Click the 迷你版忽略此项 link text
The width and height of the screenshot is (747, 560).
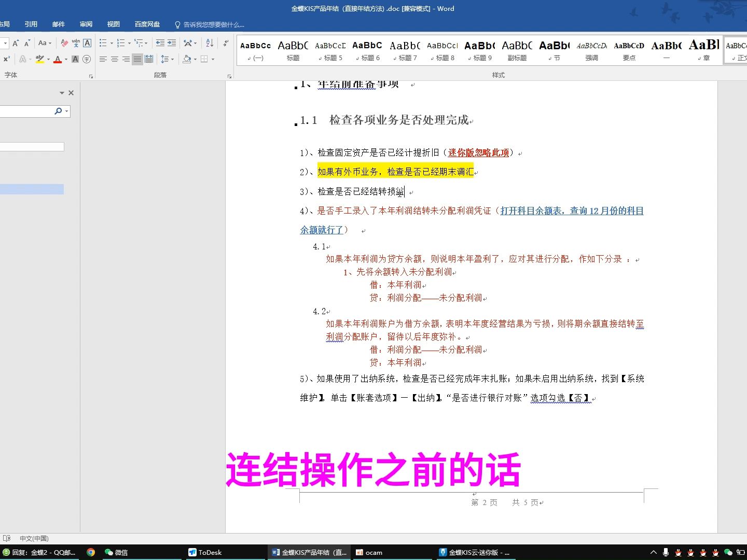coord(478,152)
